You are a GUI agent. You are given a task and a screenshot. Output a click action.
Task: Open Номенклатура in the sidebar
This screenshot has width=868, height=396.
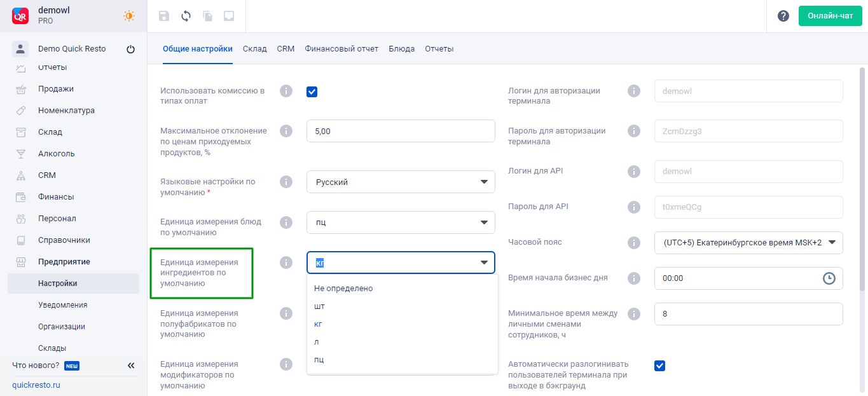click(x=66, y=111)
